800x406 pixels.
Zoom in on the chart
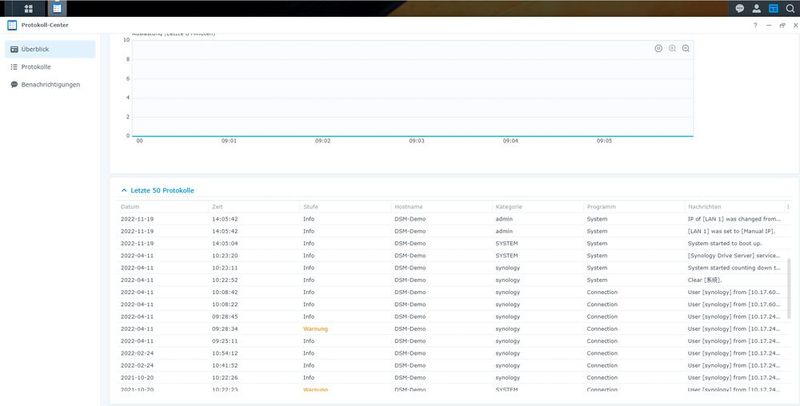pos(672,48)
